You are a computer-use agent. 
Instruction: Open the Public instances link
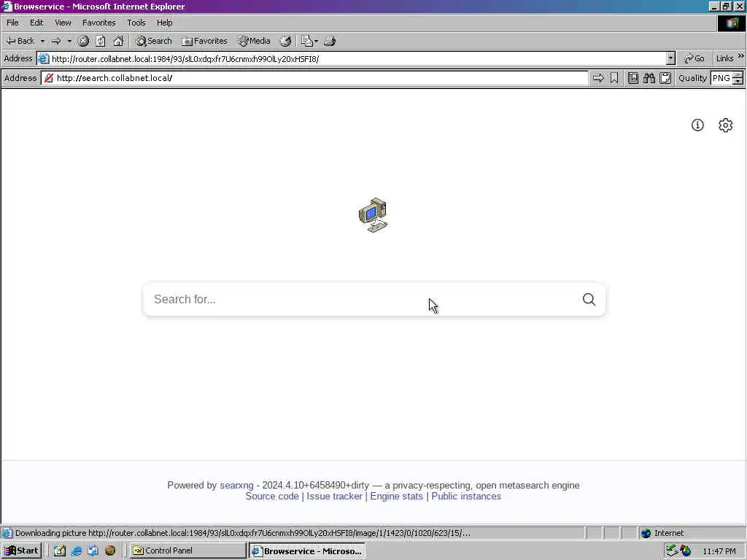point(466,496)
